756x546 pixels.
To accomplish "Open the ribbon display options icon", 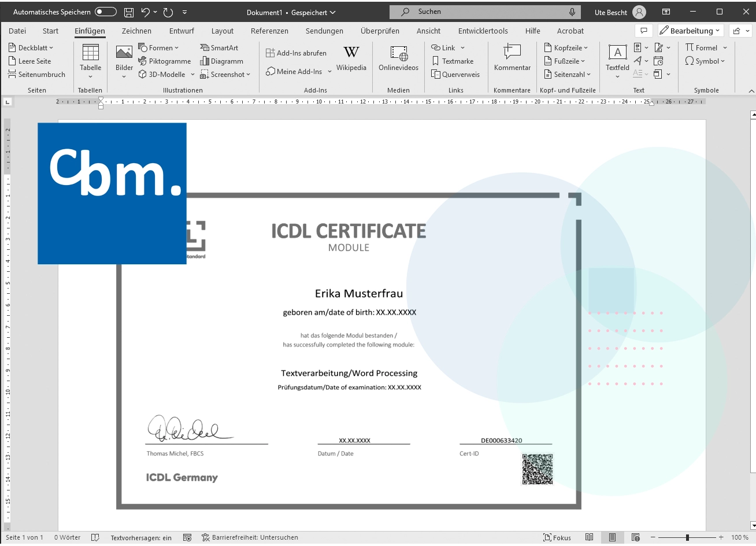I will [x=666, y=12].
